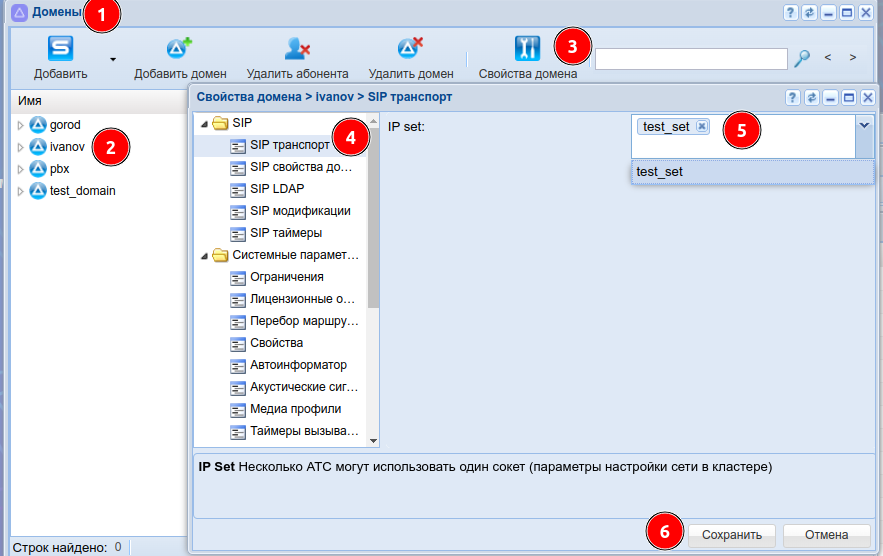Image resolution: width=883 pixels, height=556 pixels.
Task: Click Удалить абонента toolbar button
Action: point(297,58)
